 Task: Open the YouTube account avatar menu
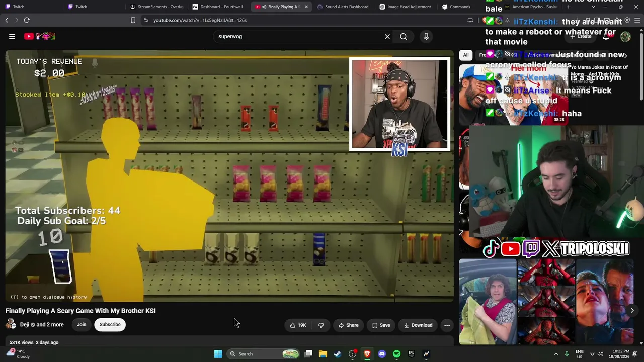(625, 36)
